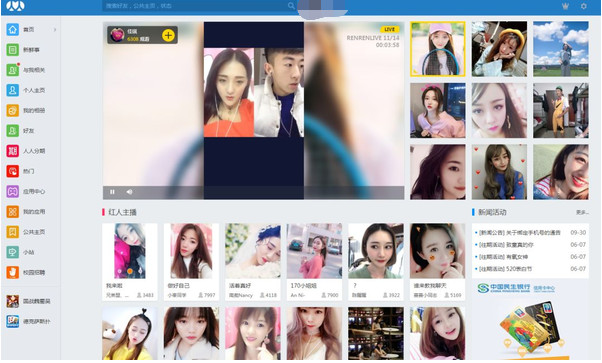The image size is (602, 363).
Task: Select 公共主页 in the sidebar menu
Action: pyautogui.click(x=34, y=232)
